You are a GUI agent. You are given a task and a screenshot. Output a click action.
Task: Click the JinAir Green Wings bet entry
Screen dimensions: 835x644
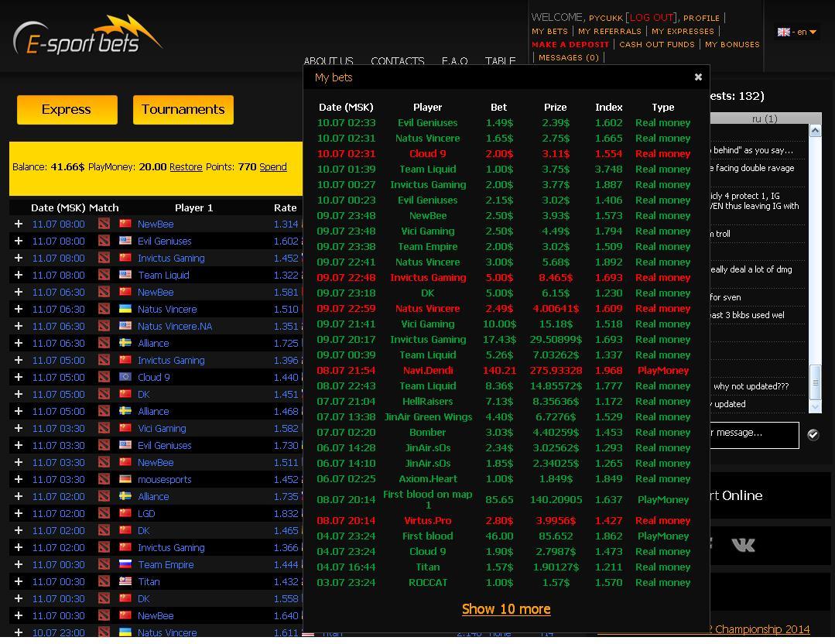(x=503, y=416)
